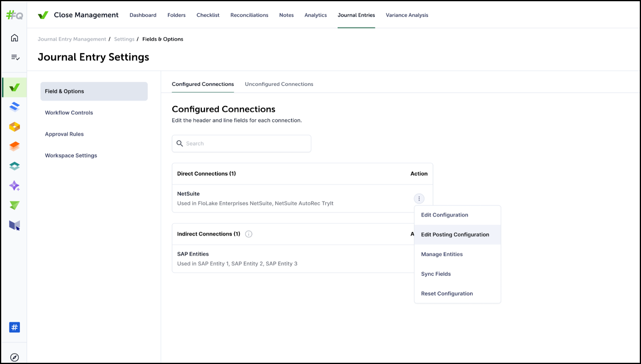
Task: Open Workflow Controls settings section
Action: 69,113
